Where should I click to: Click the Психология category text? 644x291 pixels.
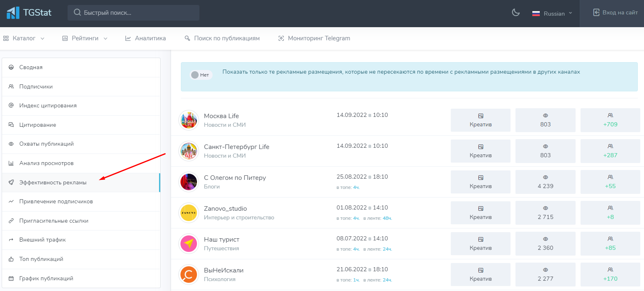[x=220, y=279]
